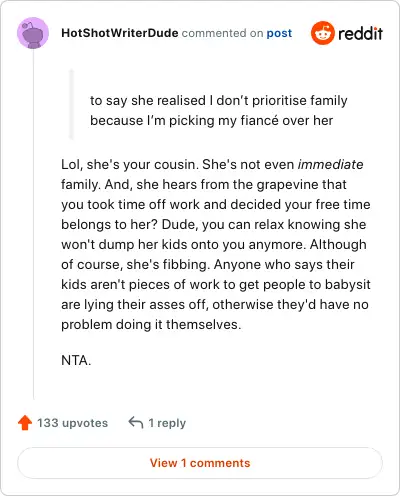
Task: Click the reddit wordmark text logo
Action: click(360, 33)
